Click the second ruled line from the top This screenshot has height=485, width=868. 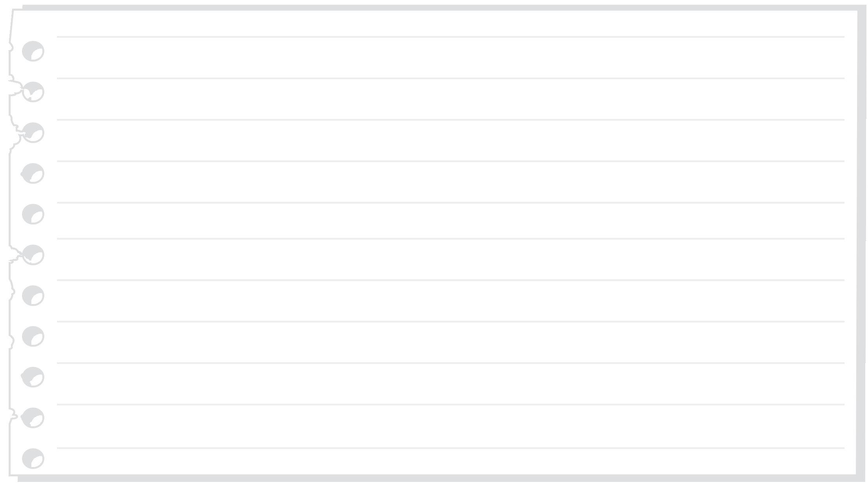pos(450,78)
